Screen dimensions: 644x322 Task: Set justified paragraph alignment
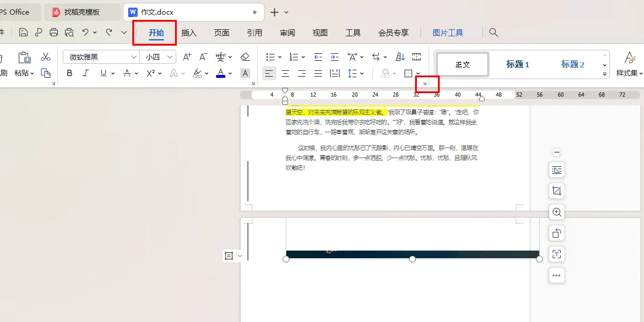[318, 74]
